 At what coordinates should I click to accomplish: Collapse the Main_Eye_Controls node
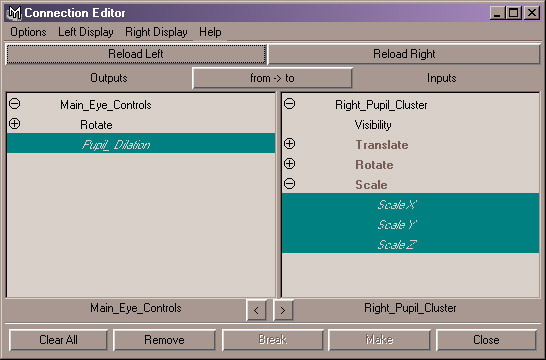(15, 104)
